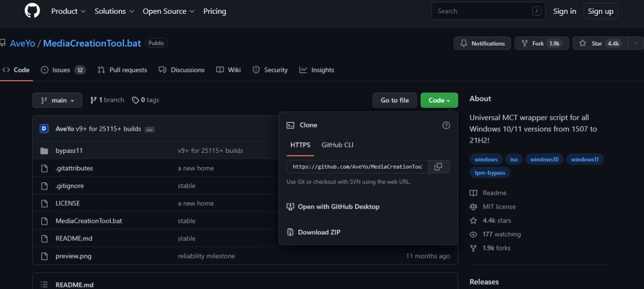This screenshot has height=289, width=644.
Task: Copy the clone URL to clipboard
Action: 438,167
